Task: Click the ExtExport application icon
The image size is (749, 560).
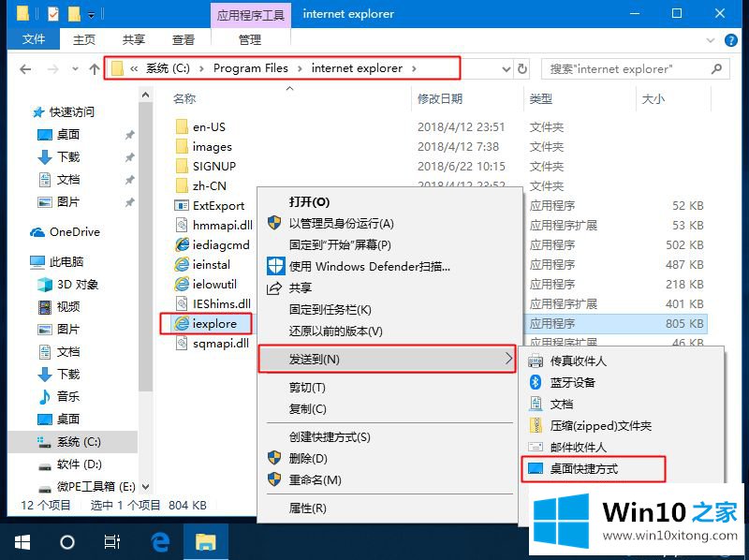Action: tap(182, 205)
